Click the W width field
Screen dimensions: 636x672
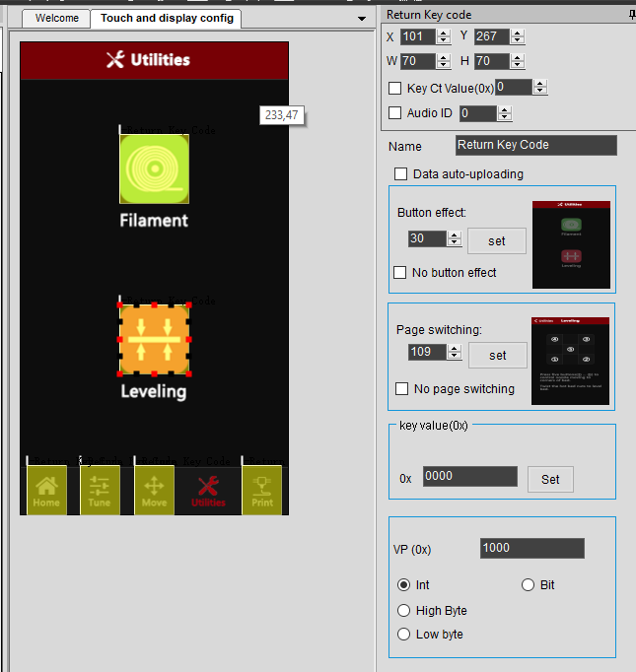(418, 61)
